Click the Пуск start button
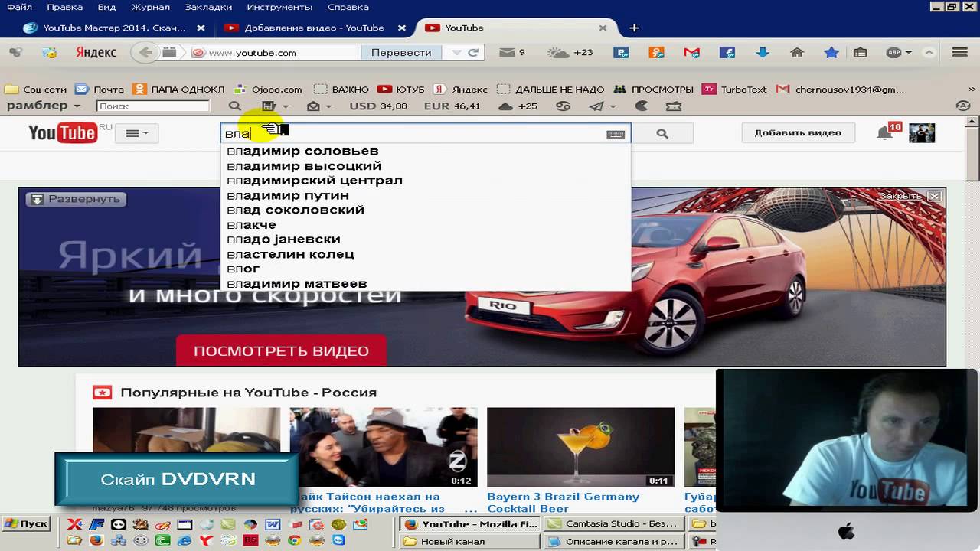This screenshot has width=980, height=551. click(26, 524)
